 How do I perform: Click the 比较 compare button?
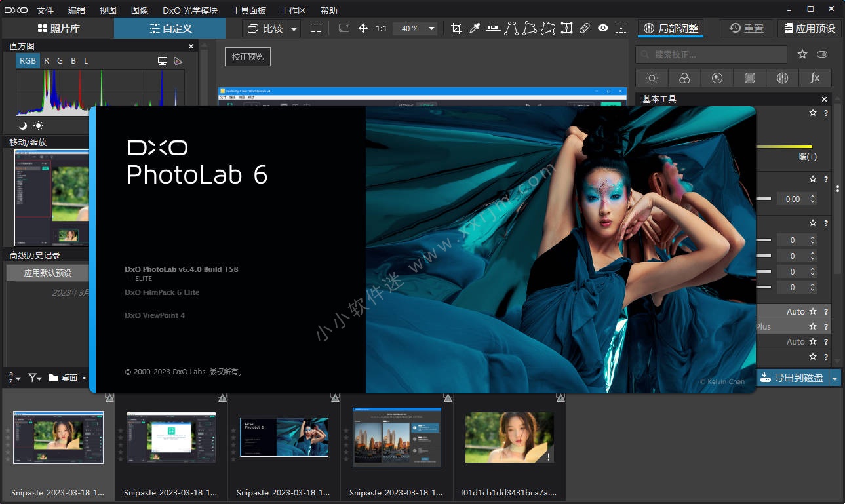pyautogui.click(x=265, y=29)
